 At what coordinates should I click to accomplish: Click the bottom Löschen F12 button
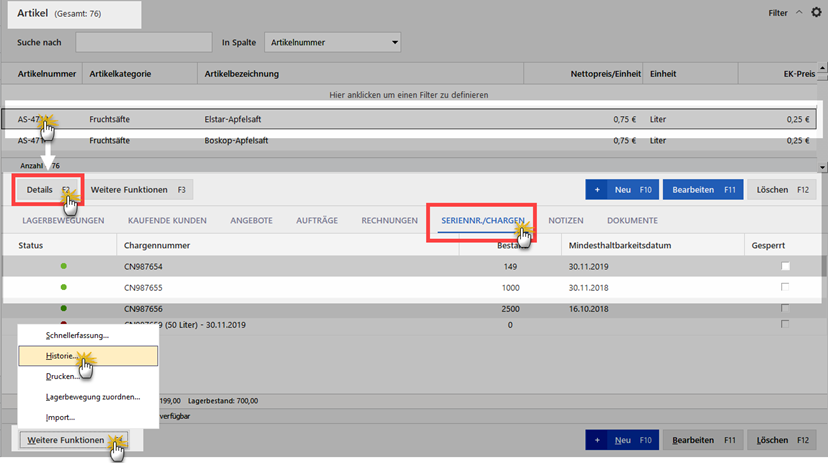tap(782, 440)
